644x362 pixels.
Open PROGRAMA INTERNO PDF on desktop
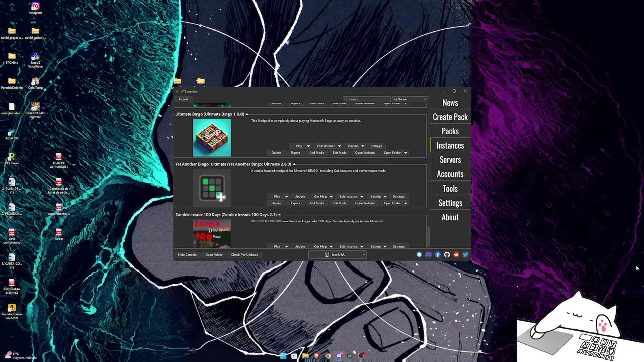click(x=12, y=286)
